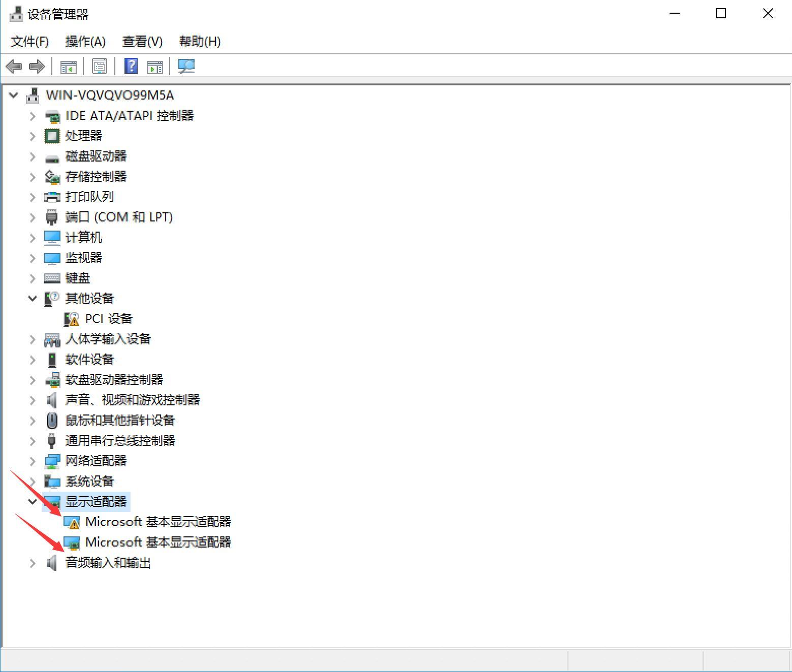Click the IDE ATA/ATAPI 控制器 icon

(x=52, y=116)
